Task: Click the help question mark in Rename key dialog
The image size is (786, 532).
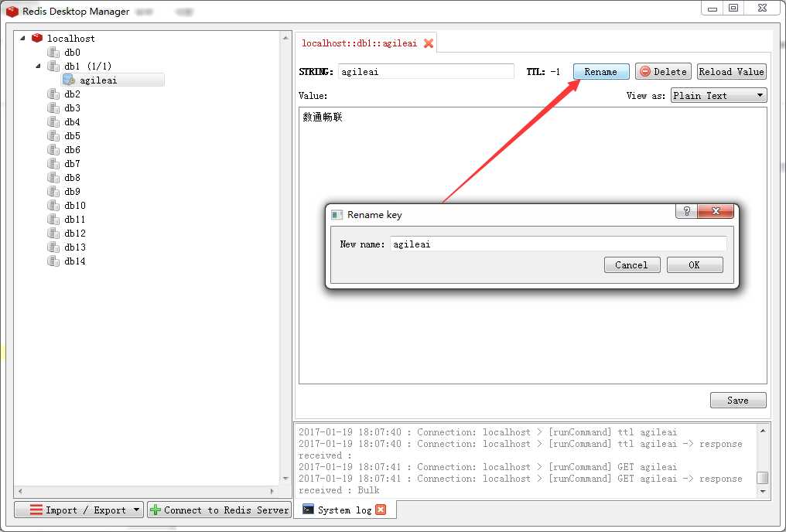Action: 687,211
